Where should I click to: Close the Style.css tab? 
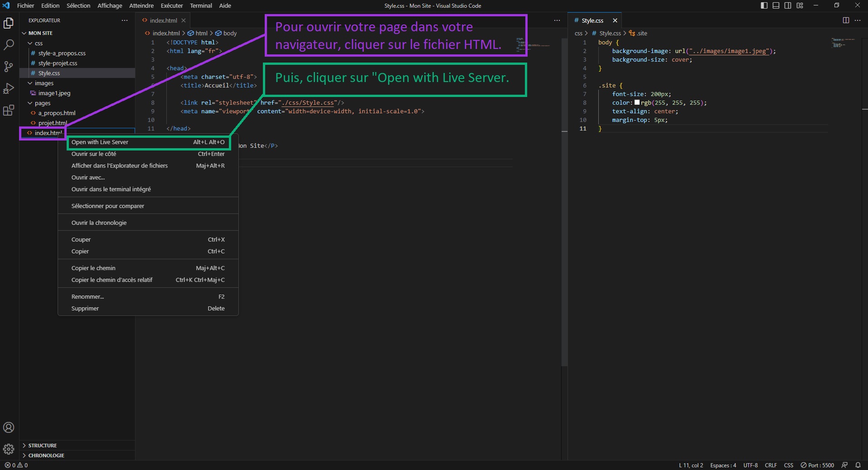(615, 20)
